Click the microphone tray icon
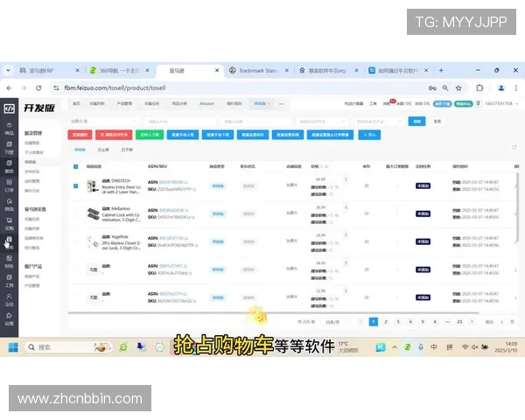The image size is (525, 420). pyautogui.click(x=421, y=347)
